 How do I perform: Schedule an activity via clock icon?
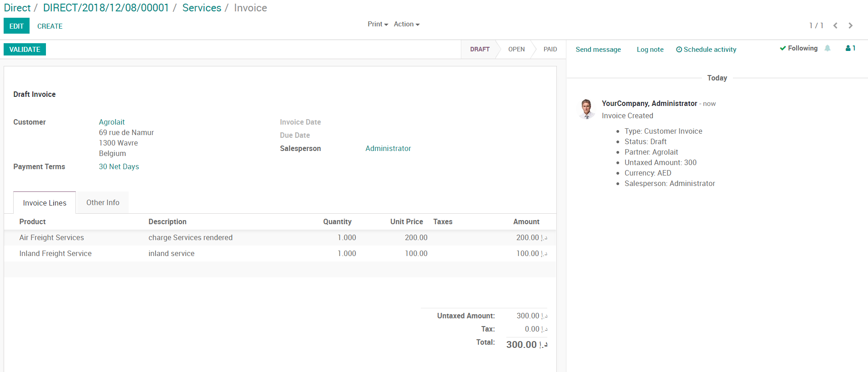(679, 50)
